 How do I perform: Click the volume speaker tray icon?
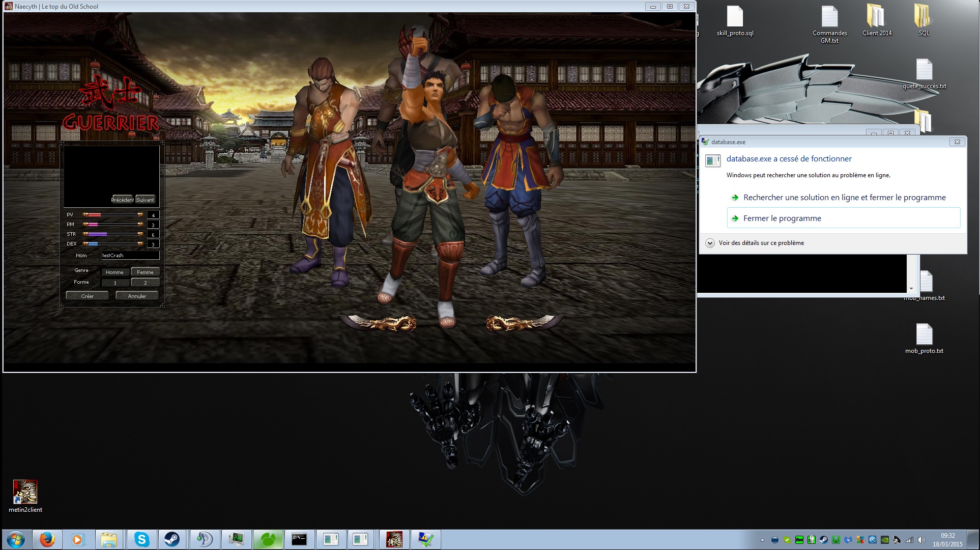921,540
